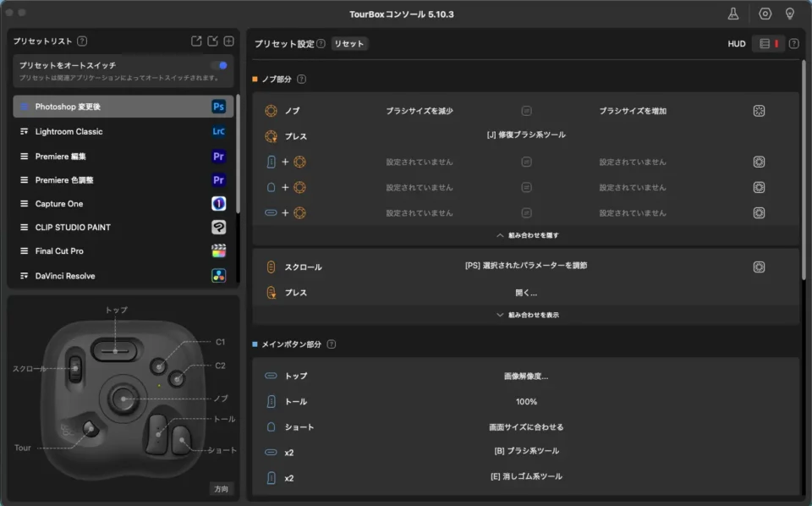Viewport: 812px width, 506px height.
Task: Add a new preset with the plus icon
Action: pos(228,40)
